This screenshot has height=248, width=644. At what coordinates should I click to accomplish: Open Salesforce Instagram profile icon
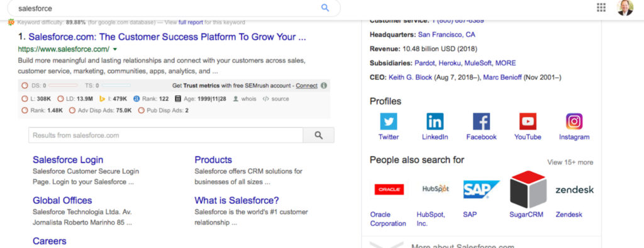[574, 121]
